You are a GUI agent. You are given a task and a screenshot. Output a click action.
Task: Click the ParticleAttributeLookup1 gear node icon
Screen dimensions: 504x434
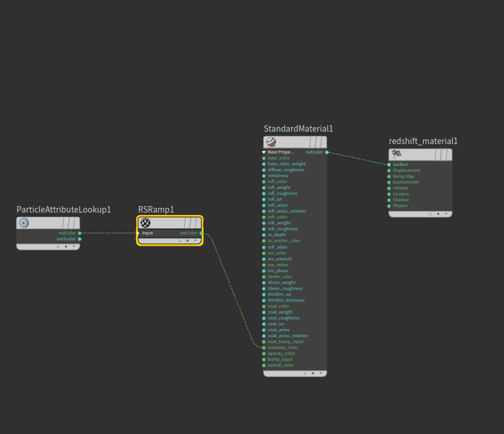click(x=24, y=223)
